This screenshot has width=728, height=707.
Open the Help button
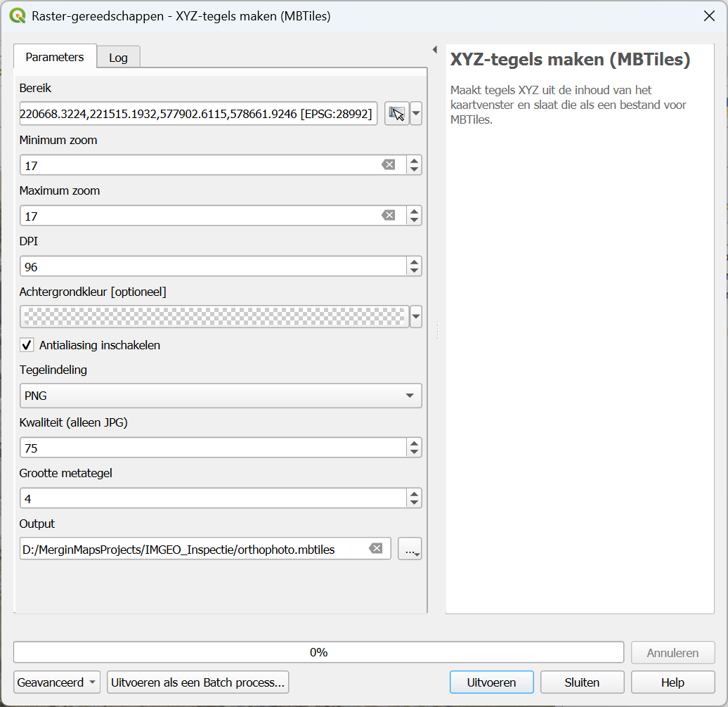coord(672,682)
